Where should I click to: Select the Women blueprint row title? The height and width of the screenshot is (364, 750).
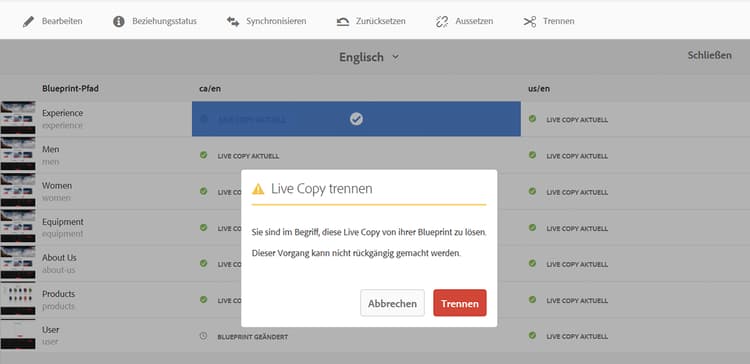(x=57, y=186)
